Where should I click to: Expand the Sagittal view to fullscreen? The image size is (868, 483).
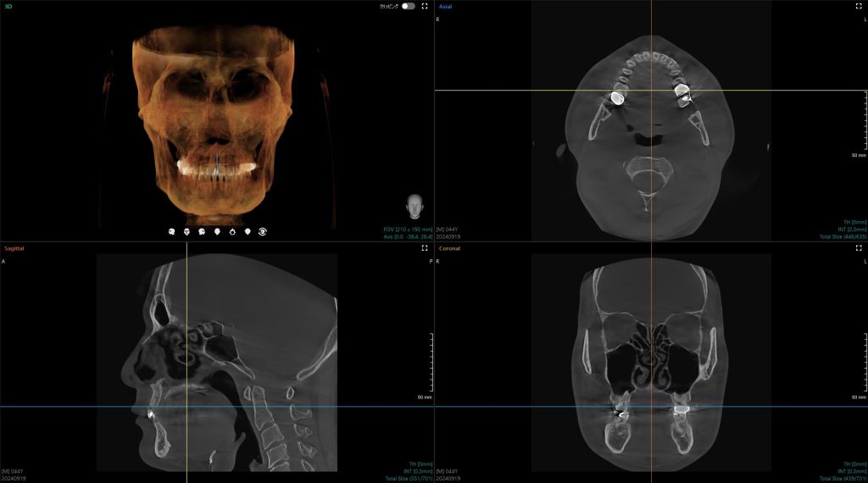[425, 249]
